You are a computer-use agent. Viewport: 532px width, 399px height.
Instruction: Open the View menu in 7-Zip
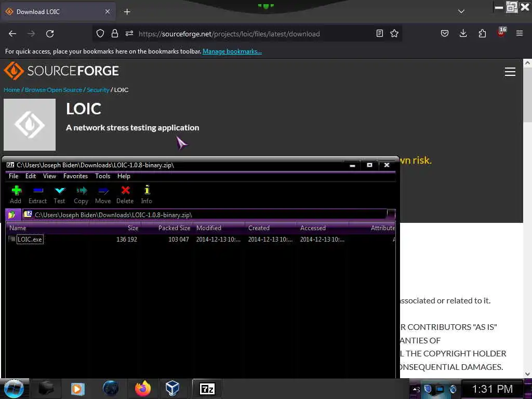[49, 176]
